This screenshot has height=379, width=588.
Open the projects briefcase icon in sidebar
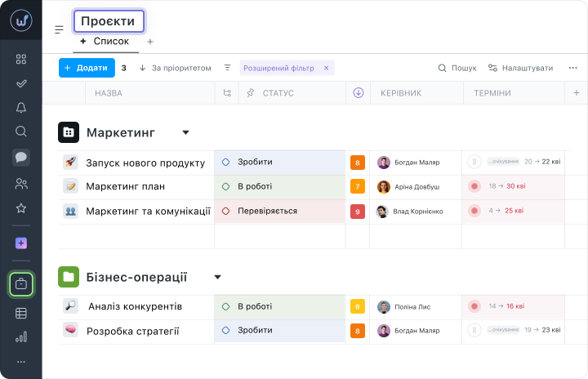pos(21,285)
